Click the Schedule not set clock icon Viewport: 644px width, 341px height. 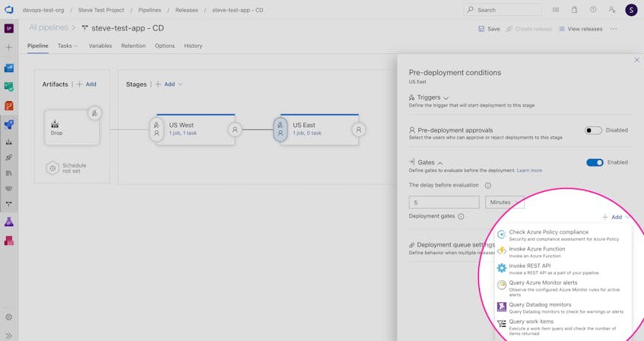(x=52, y=167)
